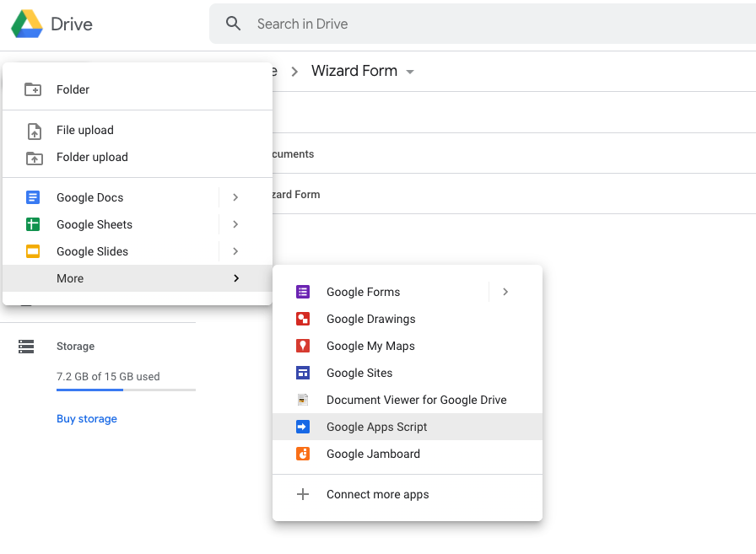Viewport: 756px width, 554px height.
Task: Expand the Google Docs submenu arrow
Action: [x=235, y=197]
